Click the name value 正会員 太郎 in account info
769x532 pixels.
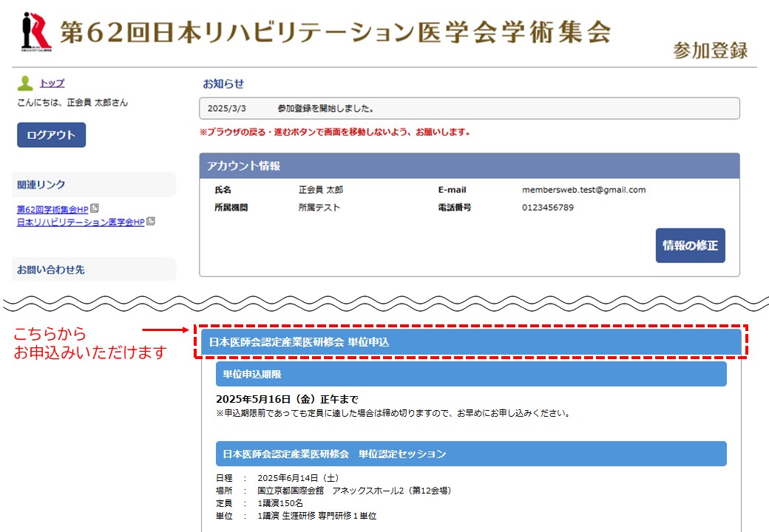click(321, 190)
